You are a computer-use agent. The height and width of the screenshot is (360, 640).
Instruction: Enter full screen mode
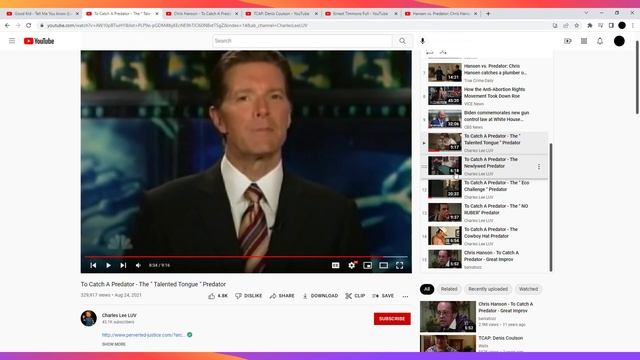(x=400, y=265)
